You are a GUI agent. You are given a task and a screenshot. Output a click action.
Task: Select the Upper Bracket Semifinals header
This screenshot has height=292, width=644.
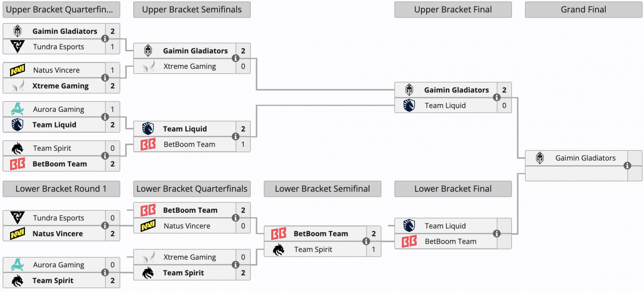(192, 10)
